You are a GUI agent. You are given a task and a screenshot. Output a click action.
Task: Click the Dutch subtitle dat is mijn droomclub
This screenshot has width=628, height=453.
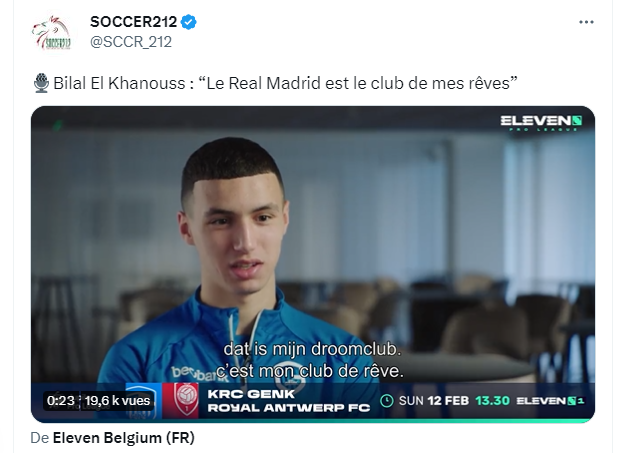[312, 349]
